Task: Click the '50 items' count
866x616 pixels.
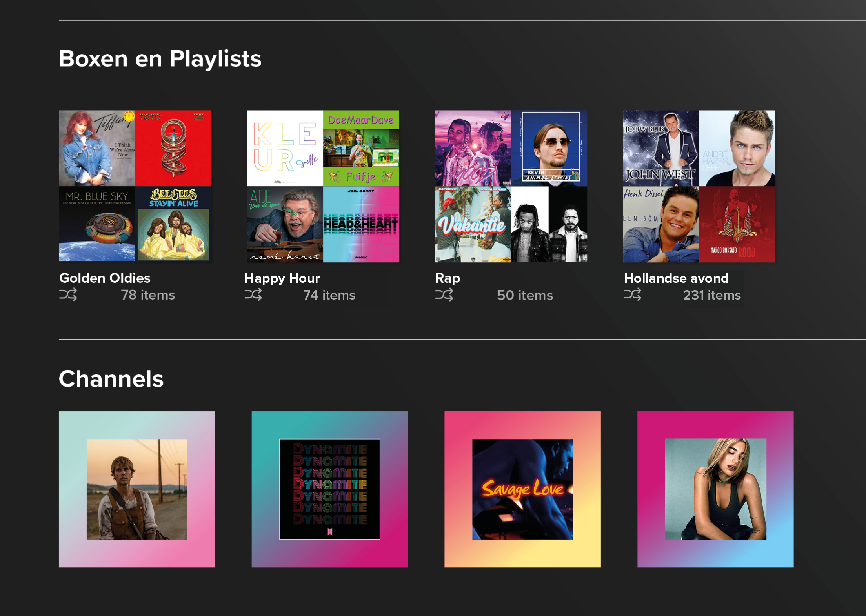Action: (525, 295)
